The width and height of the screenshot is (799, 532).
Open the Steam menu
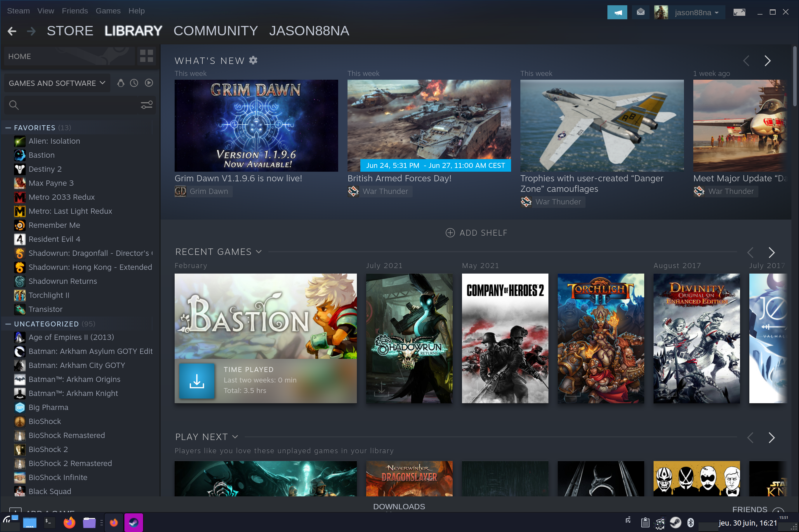(x=18, y=11)
